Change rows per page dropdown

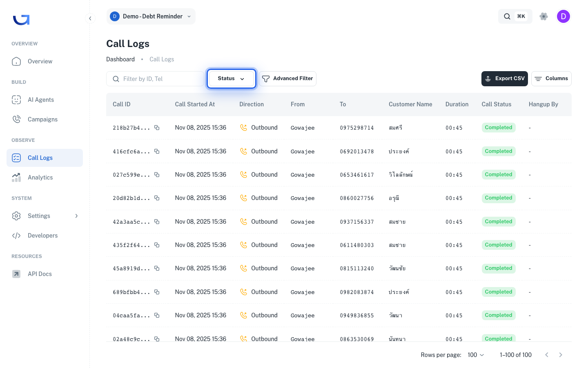pos(476,355)
